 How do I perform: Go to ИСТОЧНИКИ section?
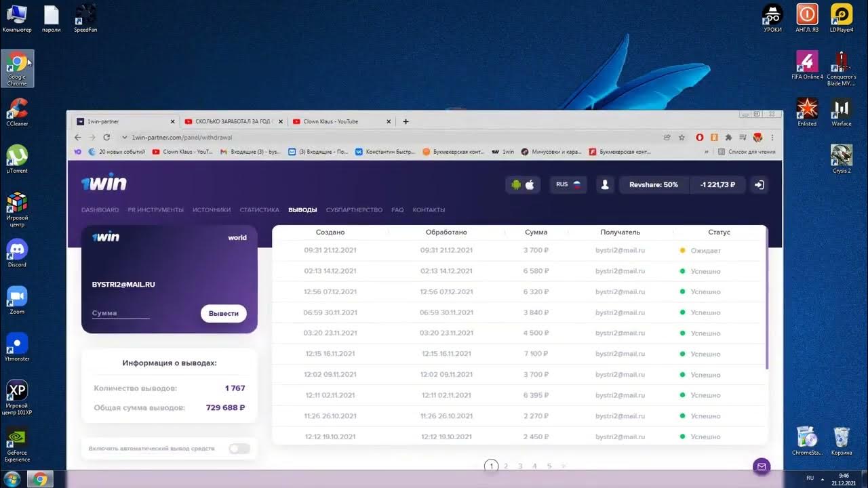pos(212,210)
